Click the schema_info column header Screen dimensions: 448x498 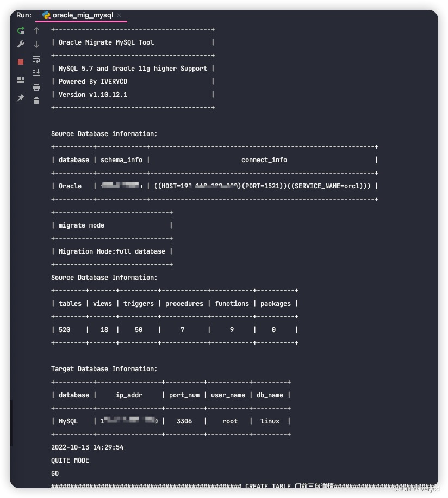pos(121,160)
